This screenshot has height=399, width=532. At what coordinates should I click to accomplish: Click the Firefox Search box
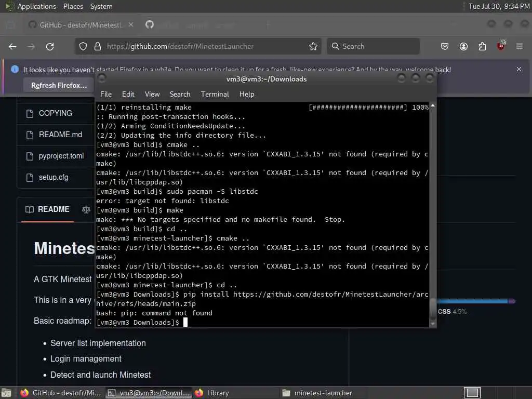point(373,46)
